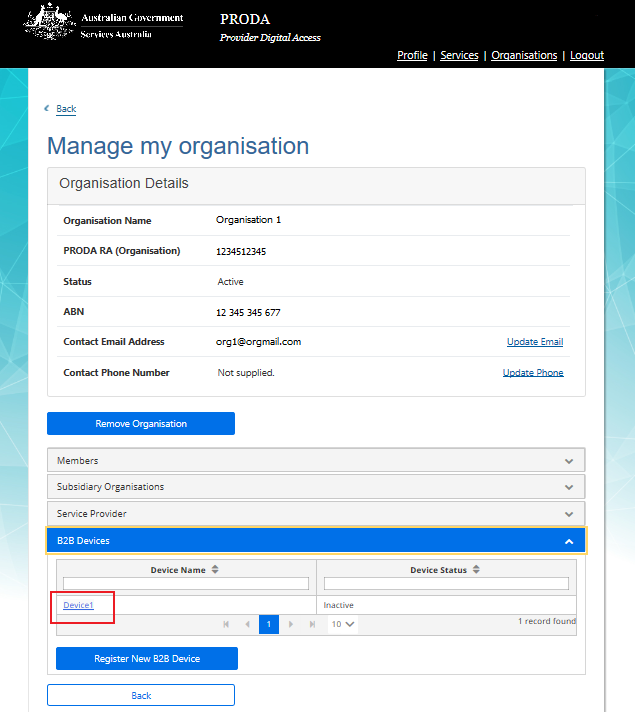The width and height of the screenshot is (635, 712).
Task: Go to last page of device records
Action: coord(312,624)
